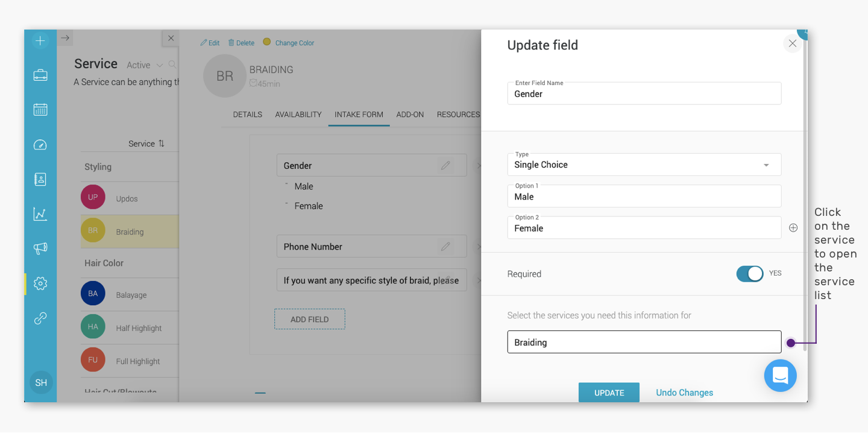
Task: Click the BR avatar in Braiding header
Action: pyautogui.click(x=225, y=76)
